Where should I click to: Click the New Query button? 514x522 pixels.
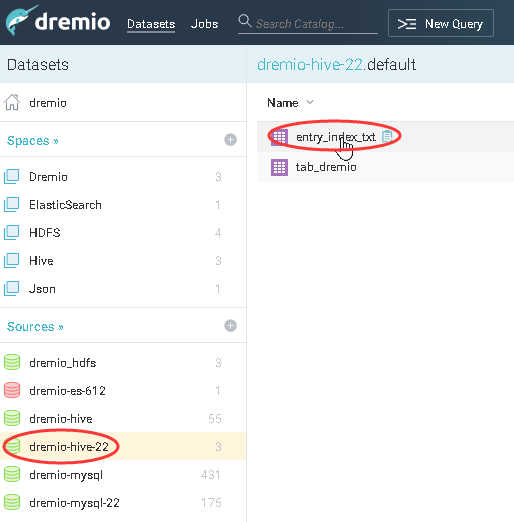(441, 23)
